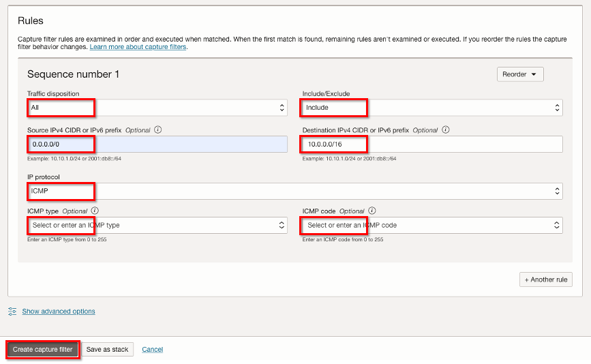This screenshot has height=364, width=591.
Task: Click Save as stack button
Action: point(108,349)
